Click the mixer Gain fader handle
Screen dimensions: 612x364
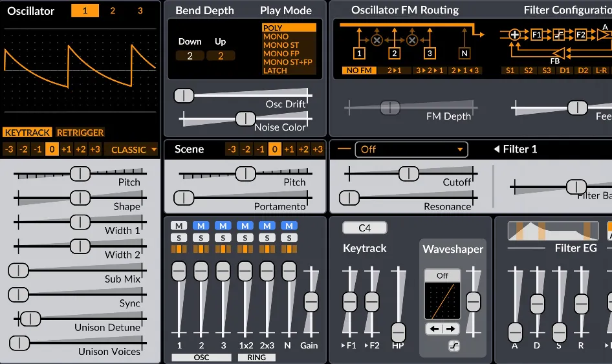click(x=311, y=301)
